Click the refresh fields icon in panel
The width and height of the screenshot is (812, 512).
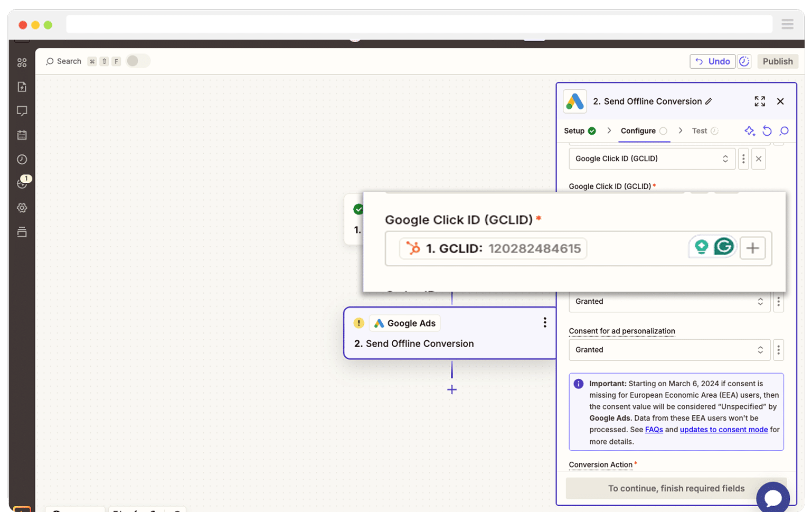(767, 131)
